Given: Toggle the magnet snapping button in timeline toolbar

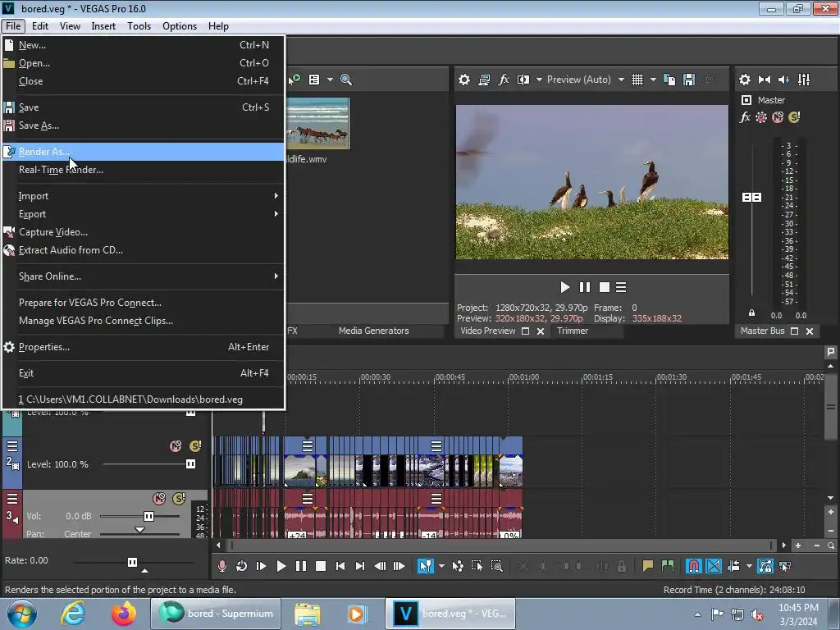Looking at the screenshot, I should [694, 566].
